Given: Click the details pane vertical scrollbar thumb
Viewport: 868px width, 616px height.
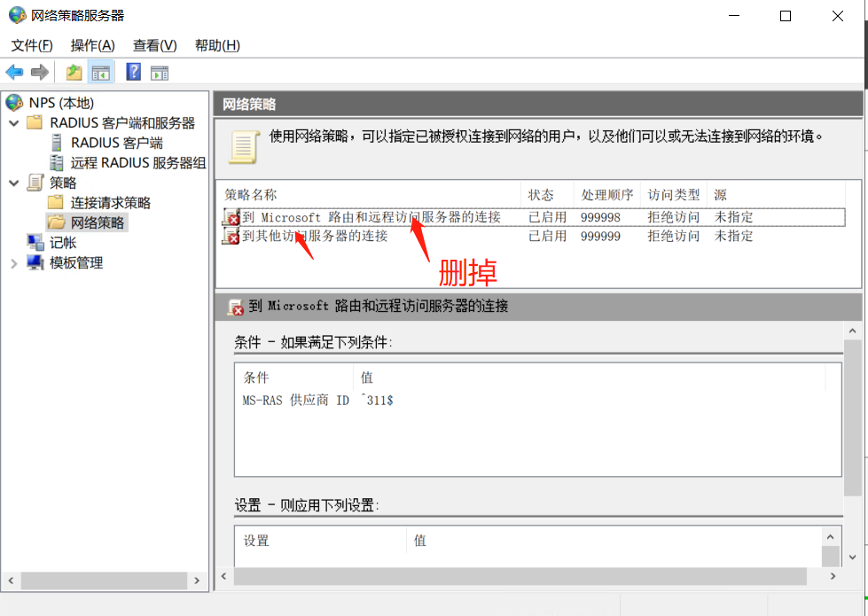Looking at the screenshot, I should [853, 417].
